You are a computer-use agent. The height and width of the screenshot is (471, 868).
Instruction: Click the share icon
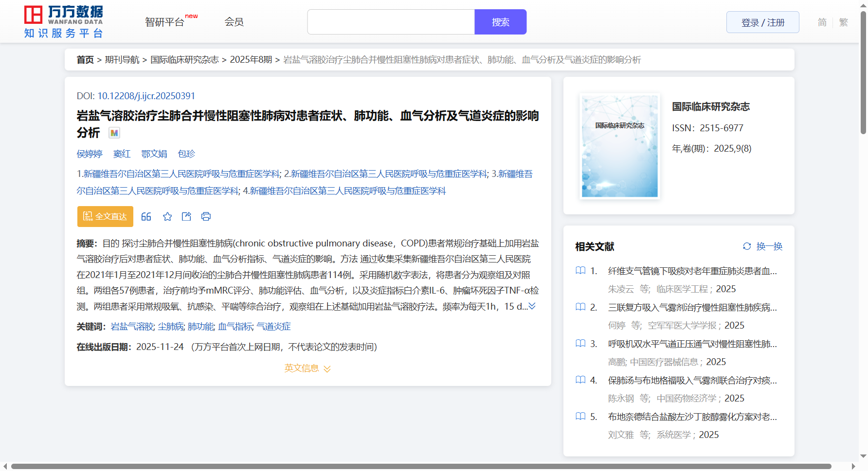[x=186, y=217]
